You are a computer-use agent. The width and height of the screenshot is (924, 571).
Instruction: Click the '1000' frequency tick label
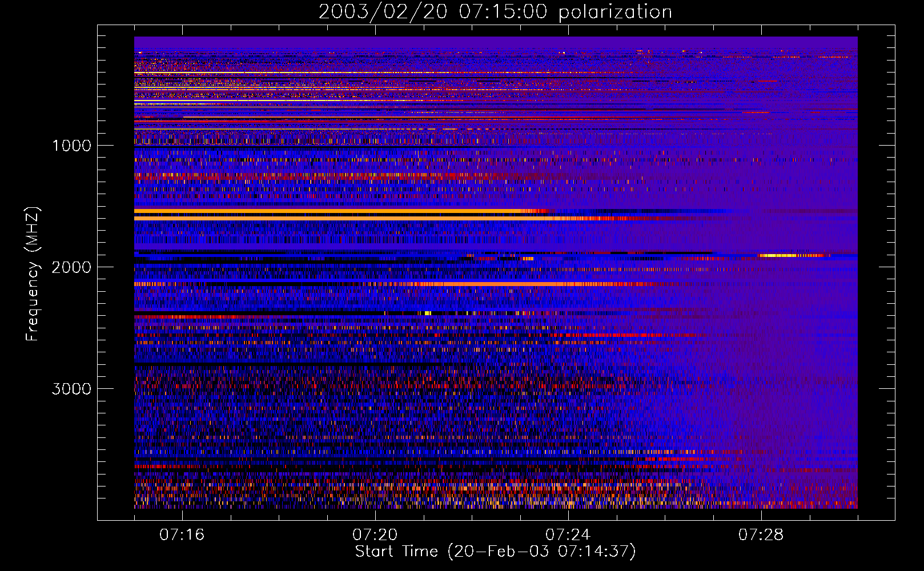[71, 146]
